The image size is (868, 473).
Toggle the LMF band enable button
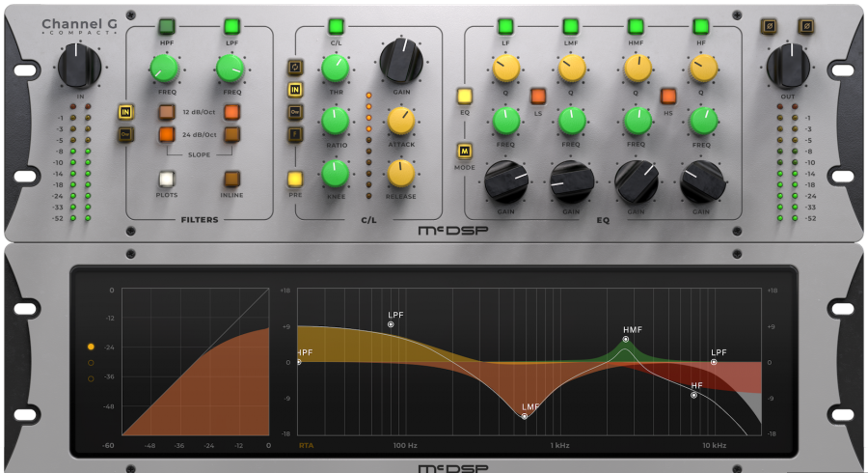pos(571,26)
